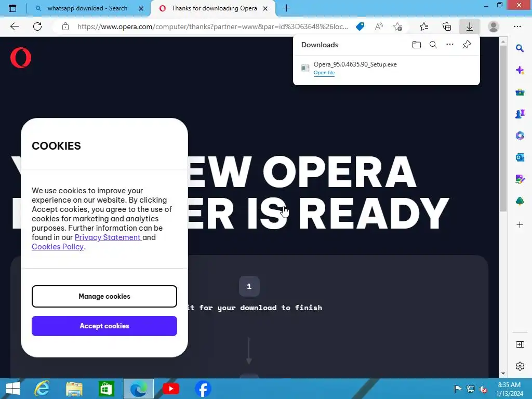The image size is (532, 399).
Task: Open the Designer icon in sidebar
Action: tap(520, 179)
